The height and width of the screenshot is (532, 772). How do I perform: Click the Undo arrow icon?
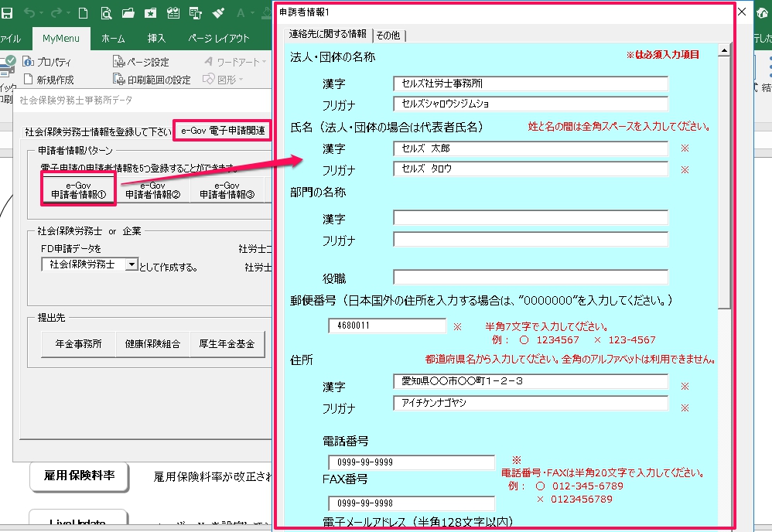pos(29,13)
